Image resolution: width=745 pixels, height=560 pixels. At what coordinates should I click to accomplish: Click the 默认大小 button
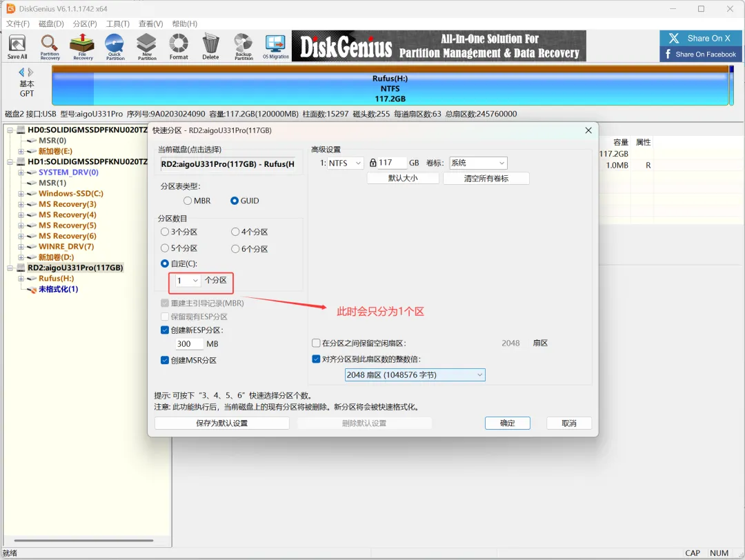(x=403, y=178)
